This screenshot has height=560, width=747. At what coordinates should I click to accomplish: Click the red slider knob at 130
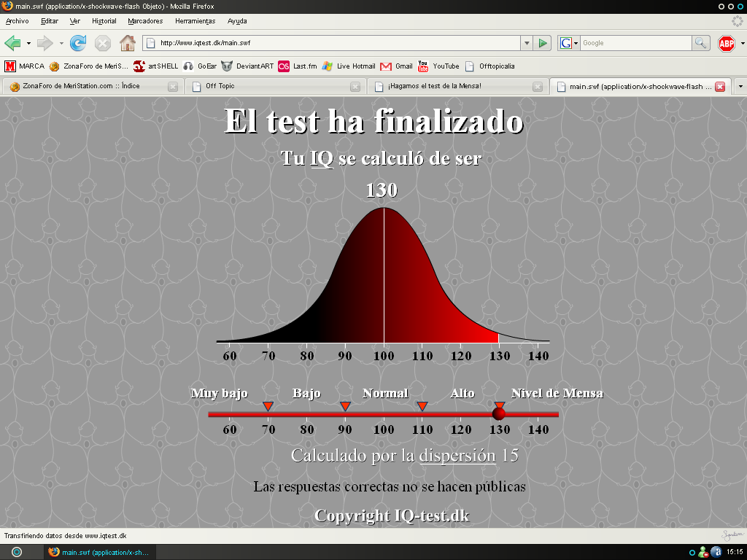coord(499,413)
